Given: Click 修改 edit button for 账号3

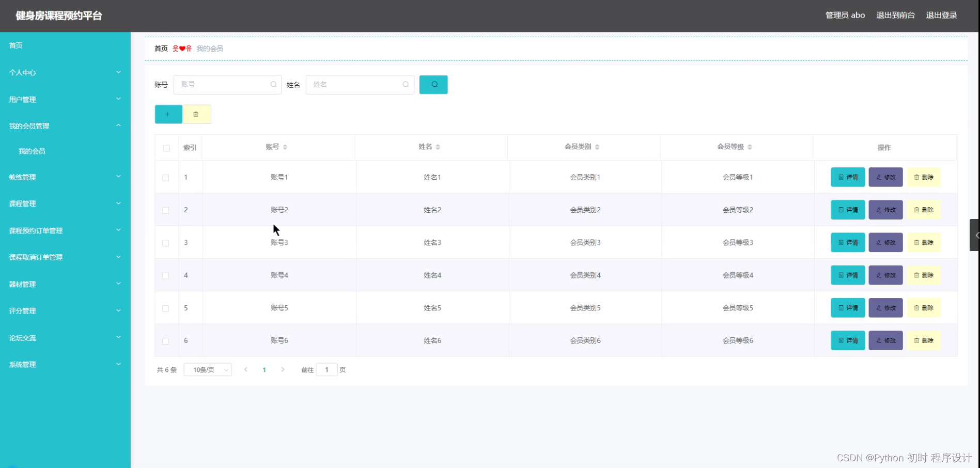Looking at the screenshot, I should 885,242.
